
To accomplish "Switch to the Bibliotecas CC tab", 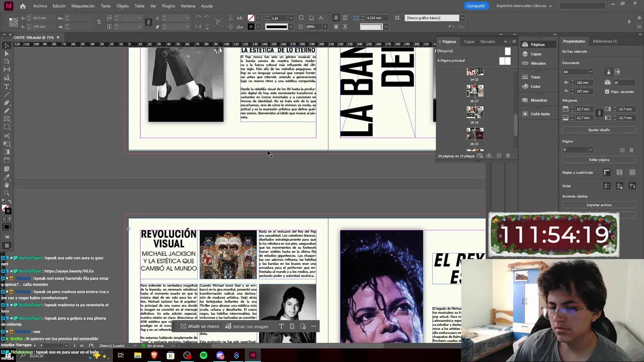I will pyautogui.click(x=605, y=41).
